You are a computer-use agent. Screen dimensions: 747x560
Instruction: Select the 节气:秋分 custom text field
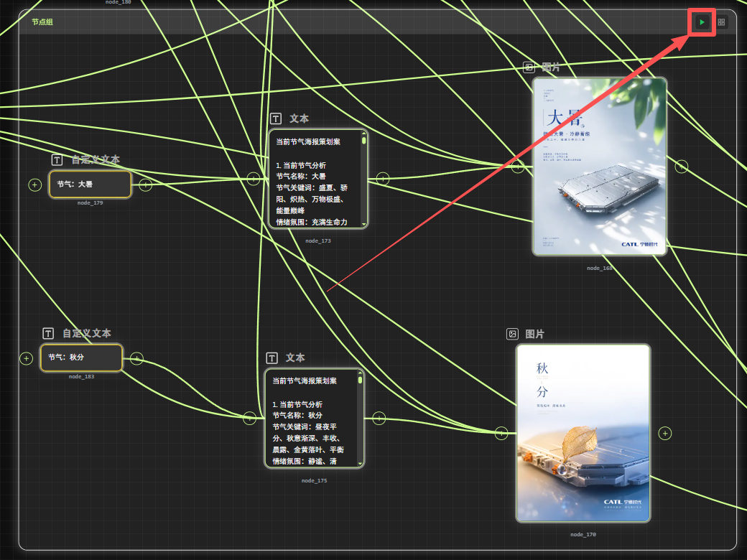81,358
